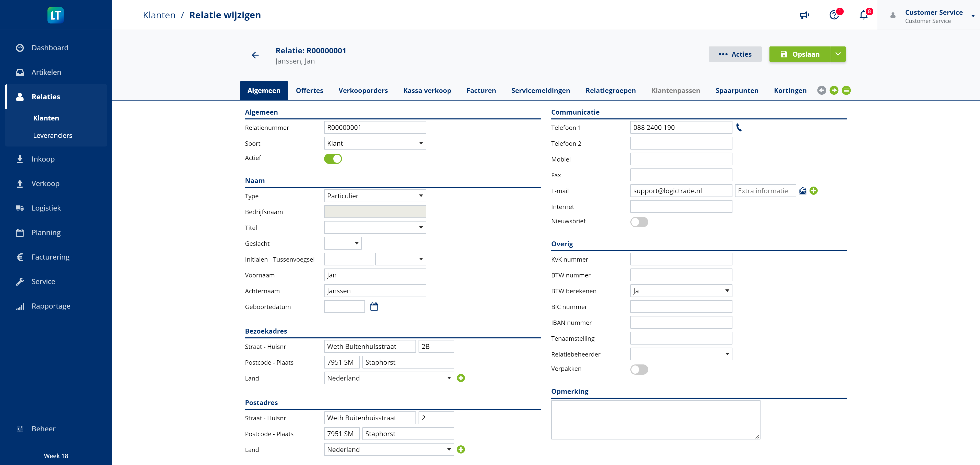Click Dashboard gauge icon in sidebar
The height and width of the screenshot is (465, 980).
tap(20, 48)
